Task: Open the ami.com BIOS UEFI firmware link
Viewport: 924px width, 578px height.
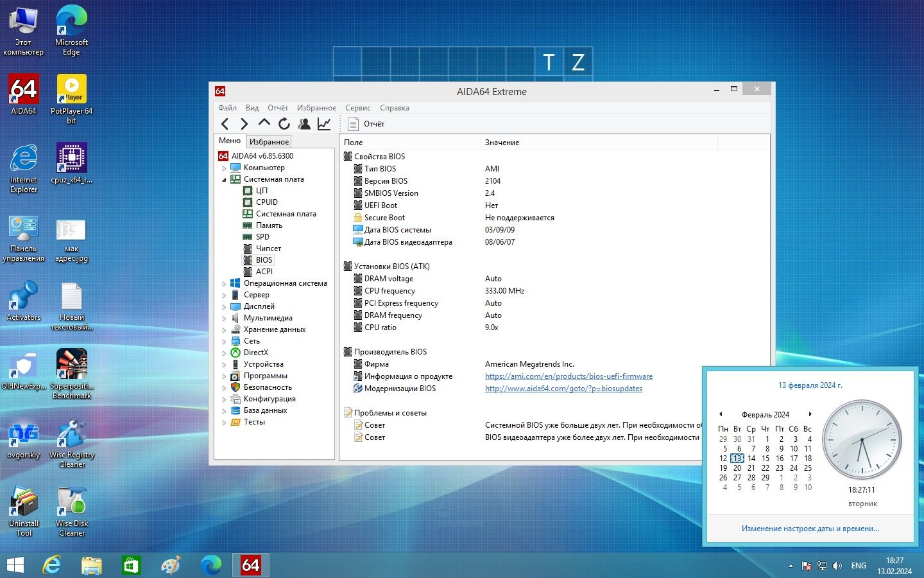Action: click(x=569, y=376)
